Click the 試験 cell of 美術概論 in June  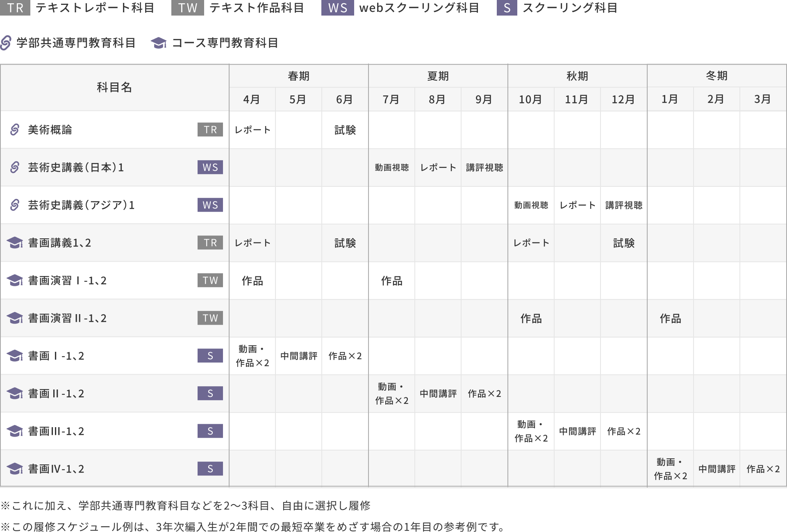coord(345,130)
